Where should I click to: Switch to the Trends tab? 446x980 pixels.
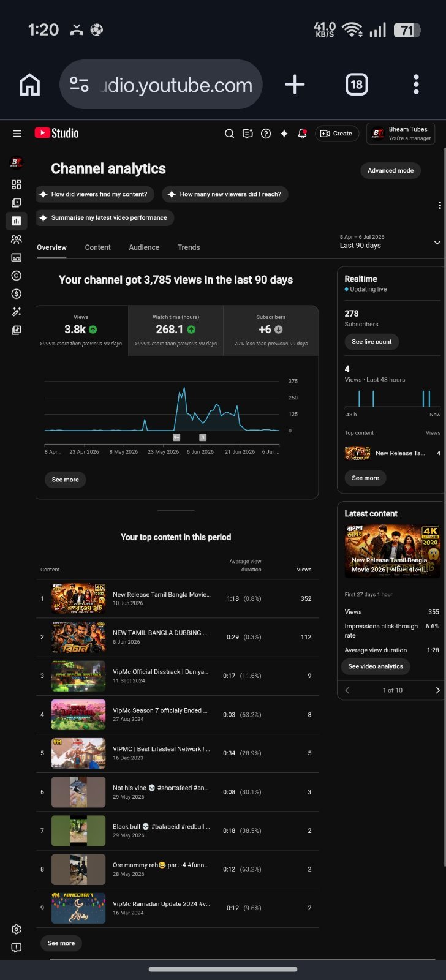pyautogui.click(x=189, y=247)
